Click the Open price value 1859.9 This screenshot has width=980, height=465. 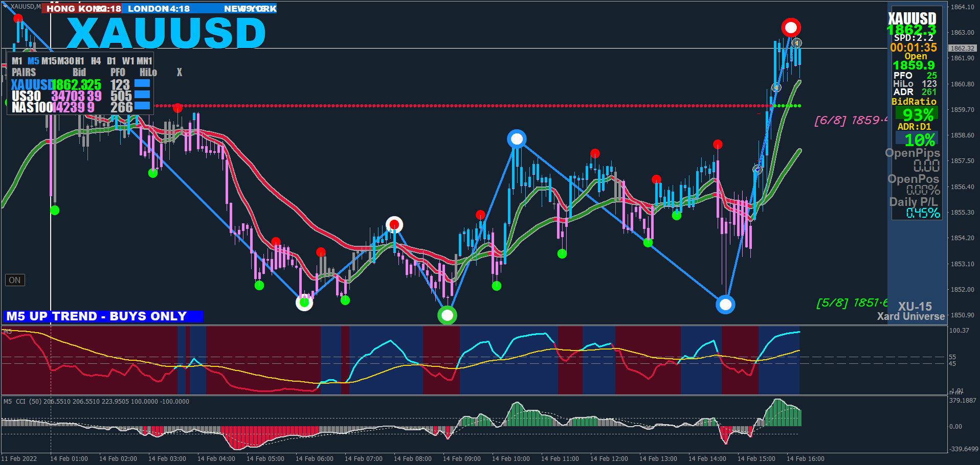(914, 65)
